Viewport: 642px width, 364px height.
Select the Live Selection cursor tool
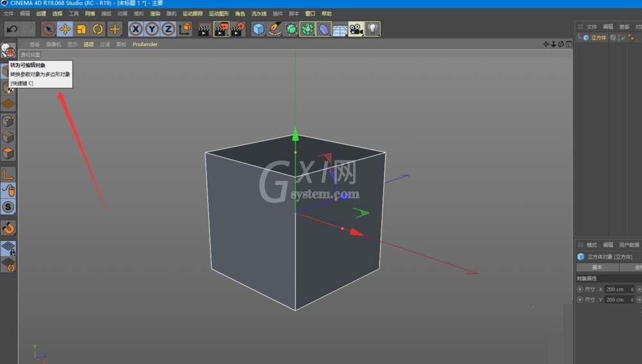click(x=49, y=29)
